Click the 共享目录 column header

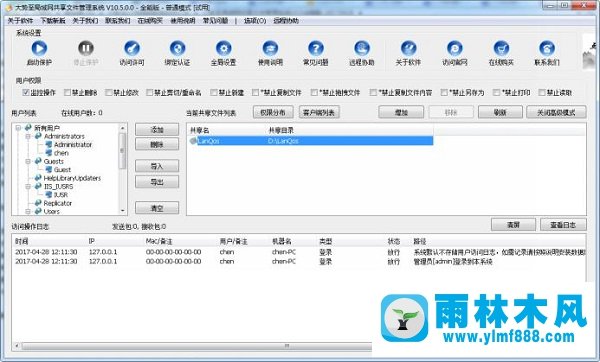pyautogui.click(x=281, y=130)
